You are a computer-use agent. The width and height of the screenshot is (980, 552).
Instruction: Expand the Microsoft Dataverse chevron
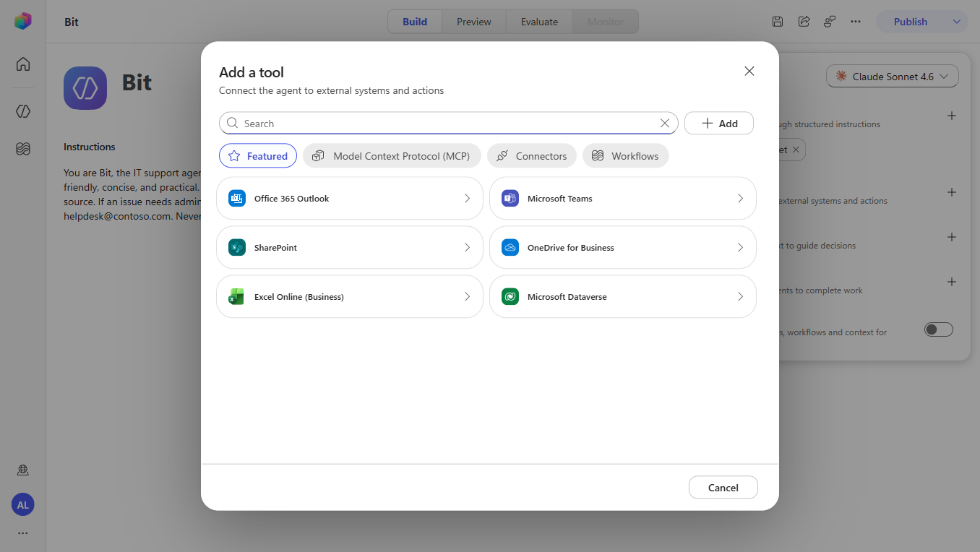[740, 296]
